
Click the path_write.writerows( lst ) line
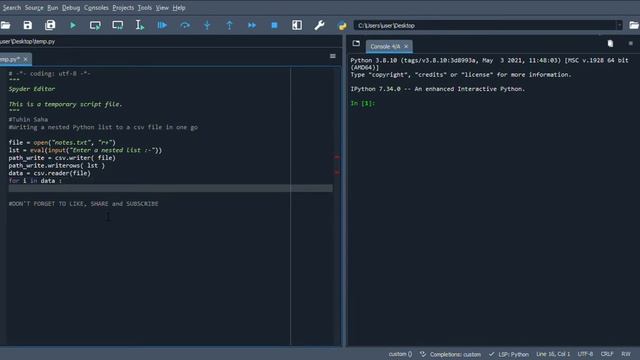(57, 165)
